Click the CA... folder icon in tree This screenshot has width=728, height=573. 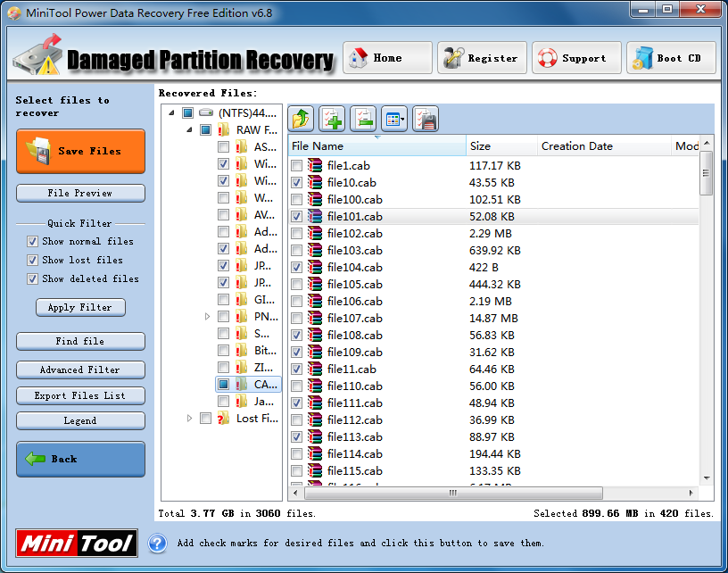(241, 385)
